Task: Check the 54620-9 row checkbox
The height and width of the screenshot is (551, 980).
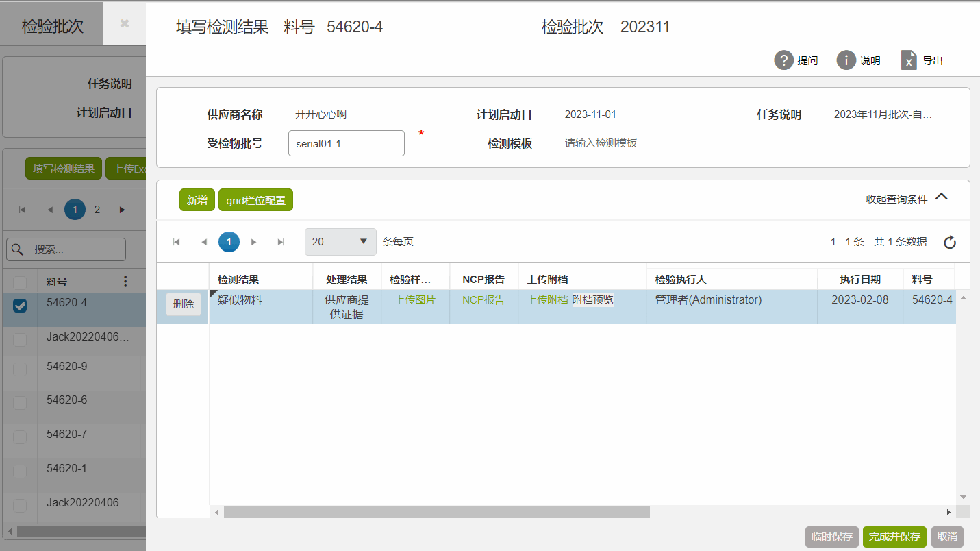Action: pos(20,369)
